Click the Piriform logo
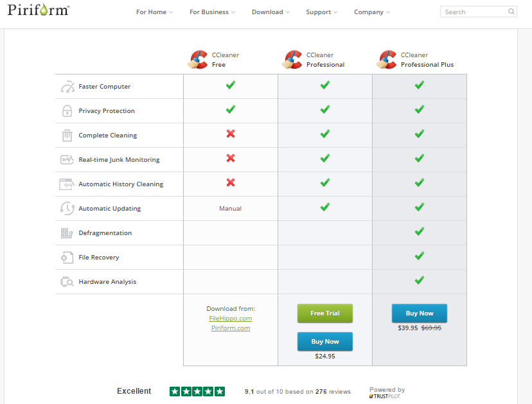The height and width of the screenshot is (404, 532). click(39, 10)
